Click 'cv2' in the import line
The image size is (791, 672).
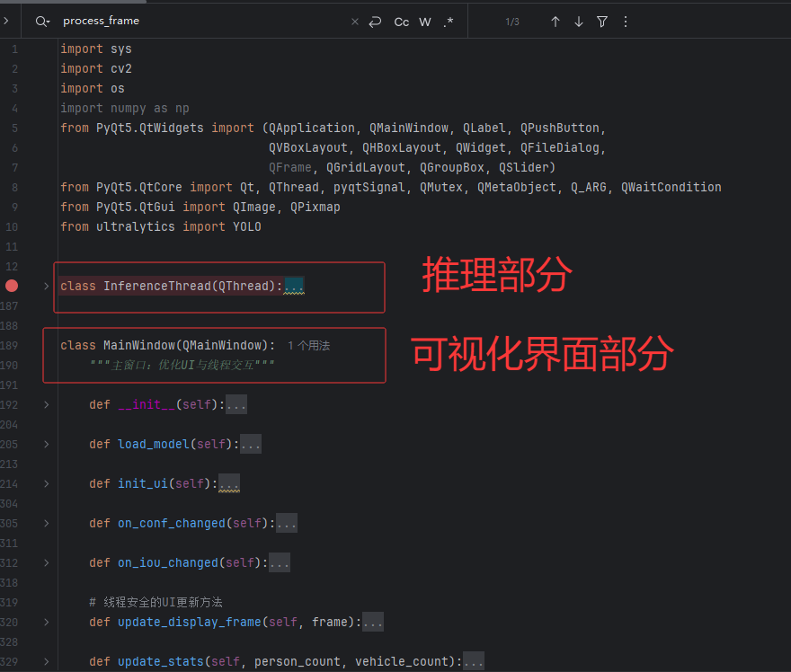(121, 68)
